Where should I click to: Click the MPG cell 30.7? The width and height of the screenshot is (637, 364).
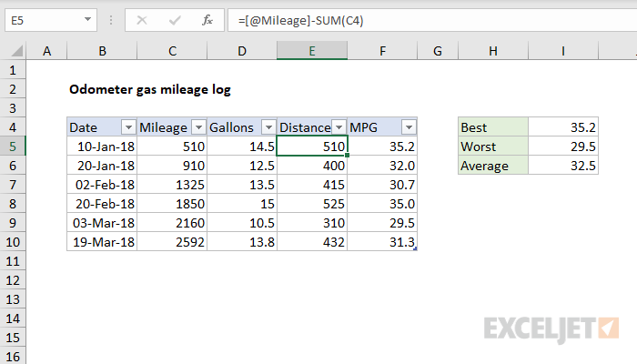(x=382, y=185)
